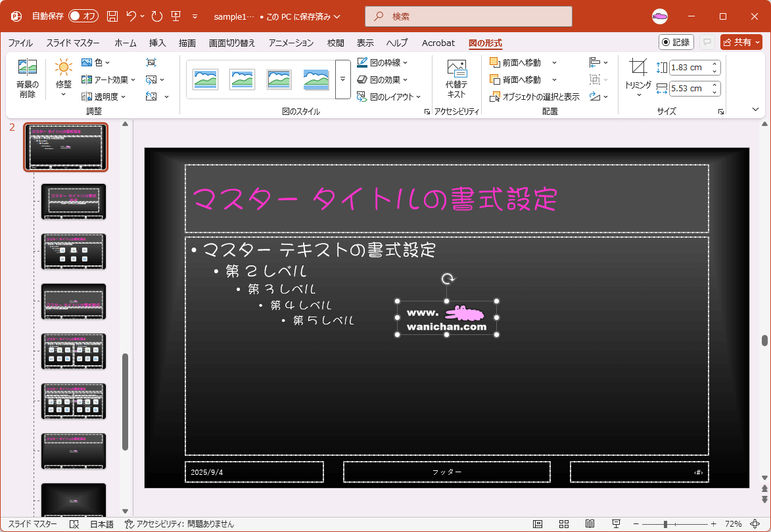The image size is (771, 532).
Task: Click the language indicator 日本語
Action: point(102,524)
